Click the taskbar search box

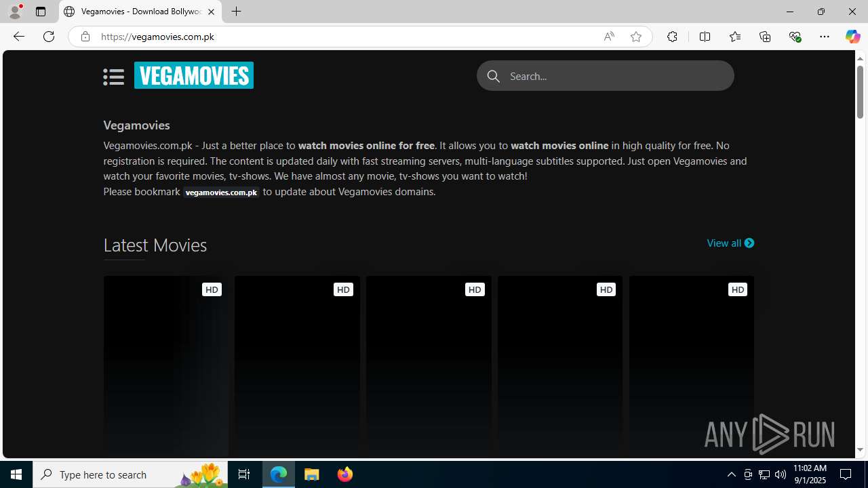pos(131,474)
